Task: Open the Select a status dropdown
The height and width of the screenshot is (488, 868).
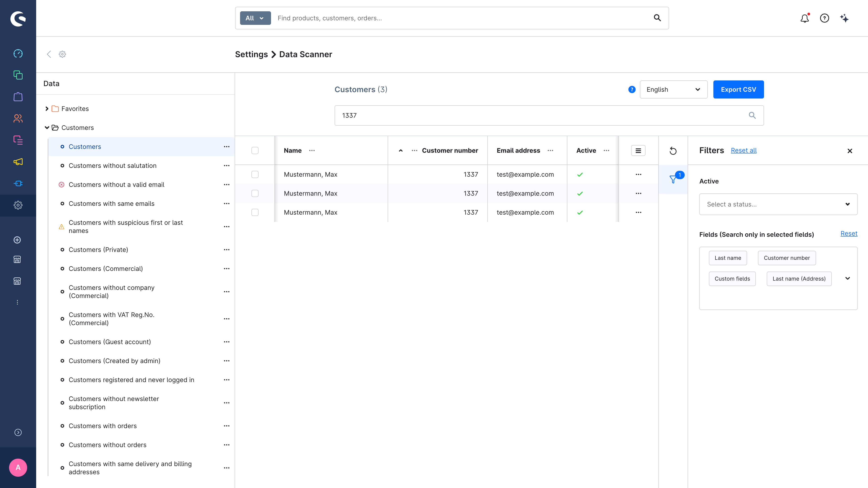Action: (778, 204)
